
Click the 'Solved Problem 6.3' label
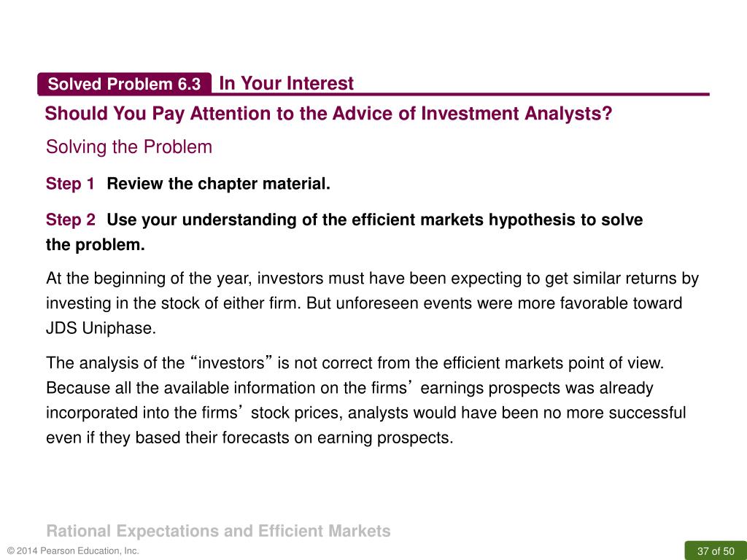click(124, 84)
